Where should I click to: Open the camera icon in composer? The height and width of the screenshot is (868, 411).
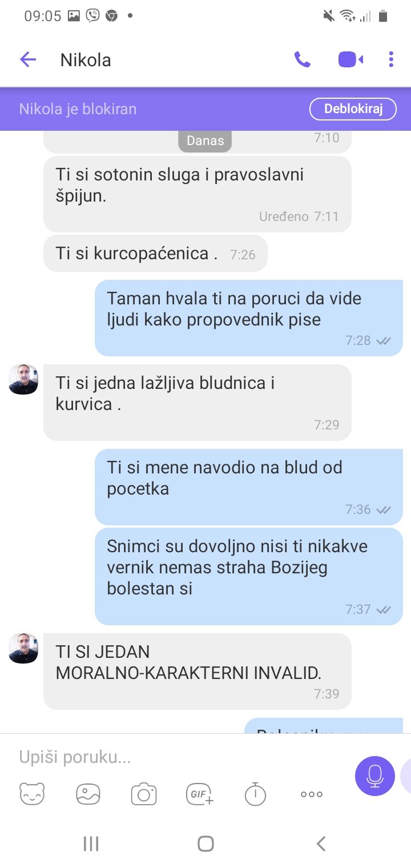tap(144, 794)
